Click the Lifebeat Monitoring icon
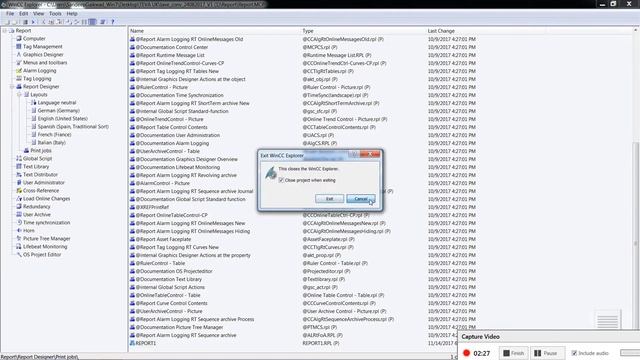640x360 pixels. coord(19,247)
